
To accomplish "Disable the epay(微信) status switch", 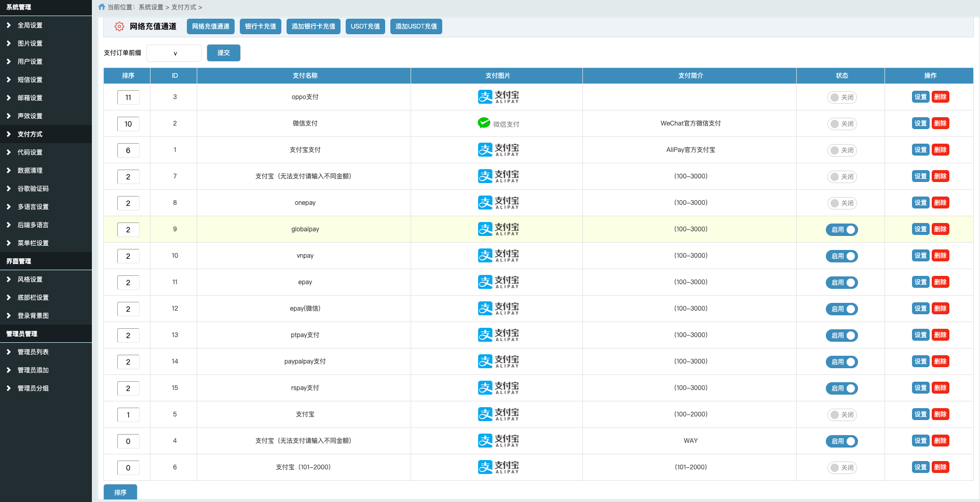I will pos(842,309).
